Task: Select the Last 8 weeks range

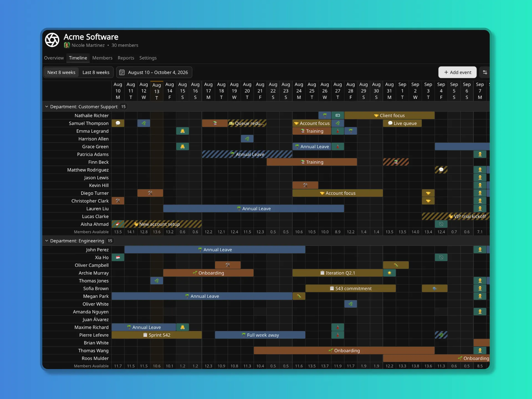Action: click(x=96, y=72)
